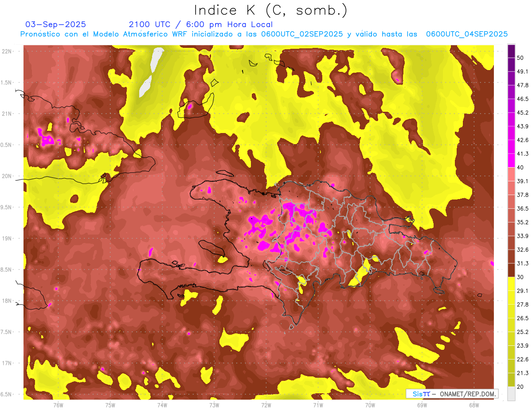The image size is (532, 411).
Task: Click the "47.8" color bar label
Action: 522,85
